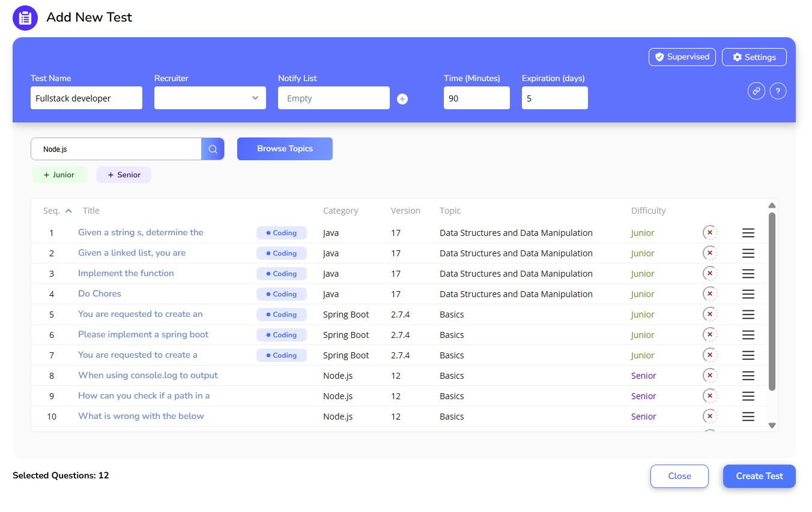Image resolution: width=812 pixels, height=512 pixels.
Task: Open the Recruiter dropdown
Action: (x=210, y=98)
